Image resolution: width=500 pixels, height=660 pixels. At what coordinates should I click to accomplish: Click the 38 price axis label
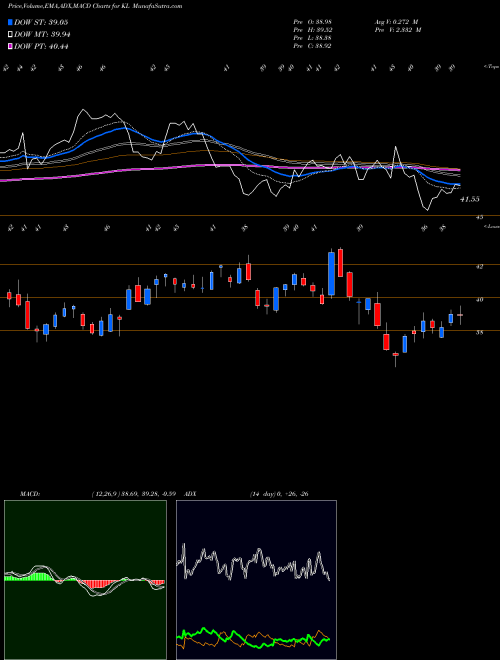coord(479,333)
